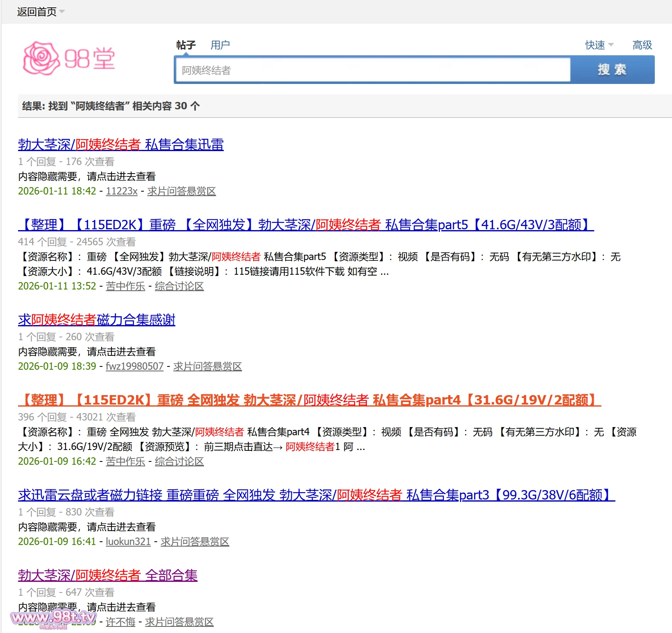Image resolution: width=672 pixels, height=633 pixels.
Task: Switch to the 用户 tab
Action: (220, 45)
